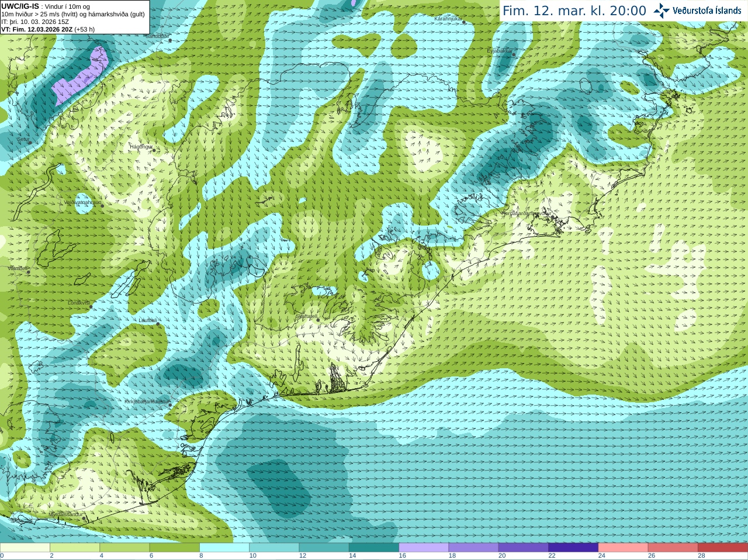This screenshot has height=560, width=748.
Task: Select the 16–18 m/s legend color
Action: [x=424, y=548]
